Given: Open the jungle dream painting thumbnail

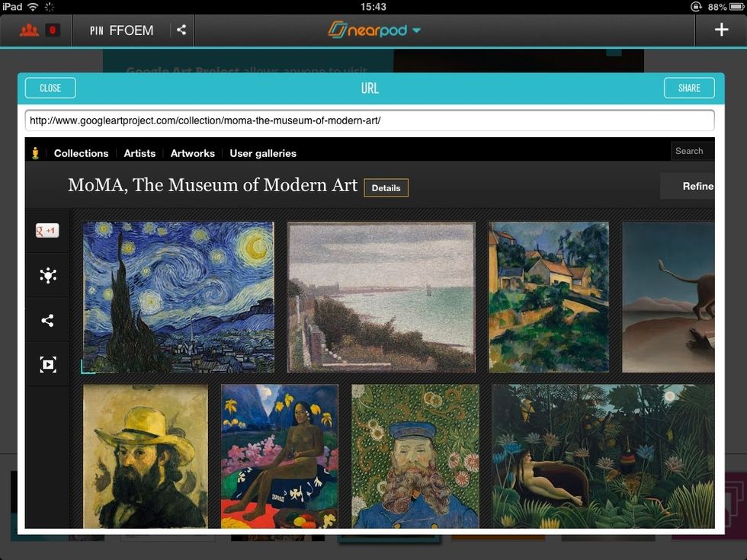Looking at the screenshot, I should pyautogui.click(x=604, y=456).
